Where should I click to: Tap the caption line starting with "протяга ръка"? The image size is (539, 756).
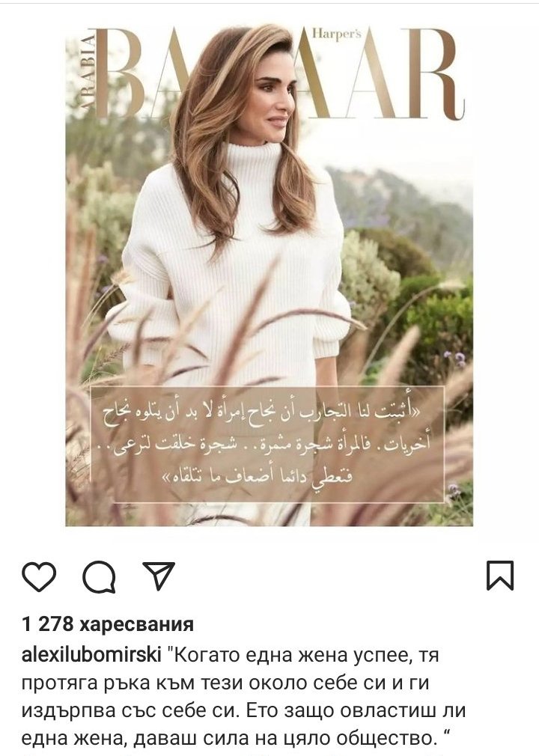click(225, 683)
